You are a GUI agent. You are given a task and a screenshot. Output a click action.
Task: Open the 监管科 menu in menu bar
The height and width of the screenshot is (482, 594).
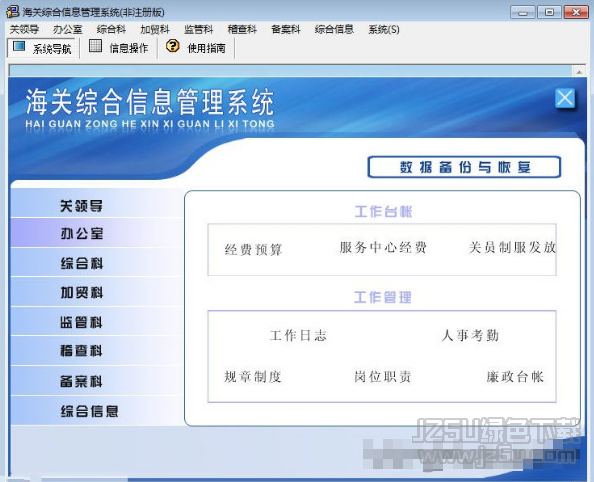(x=199, y=30)
